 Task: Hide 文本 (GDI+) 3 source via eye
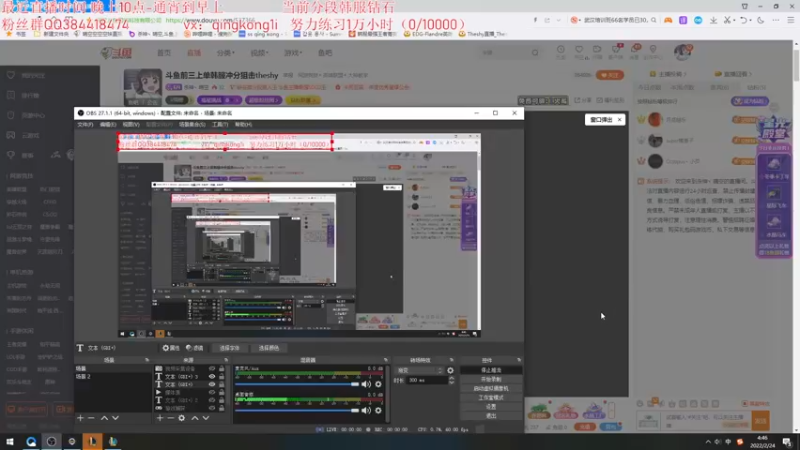click(212, 377)
